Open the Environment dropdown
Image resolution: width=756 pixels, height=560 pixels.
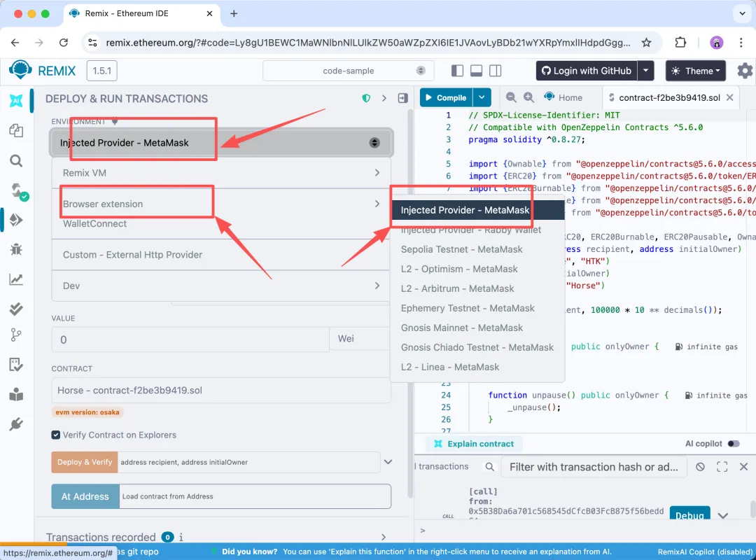click(x=221, y=143)
